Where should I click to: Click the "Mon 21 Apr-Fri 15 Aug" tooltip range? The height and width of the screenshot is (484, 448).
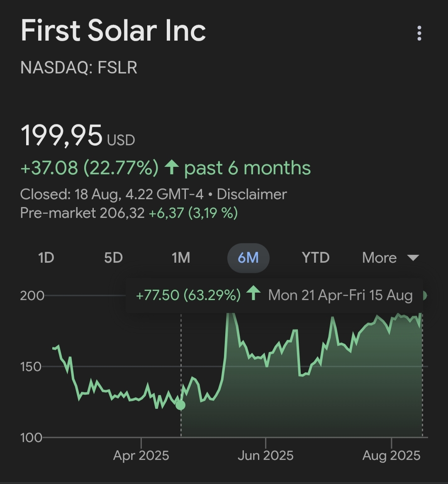coord(340,296)
